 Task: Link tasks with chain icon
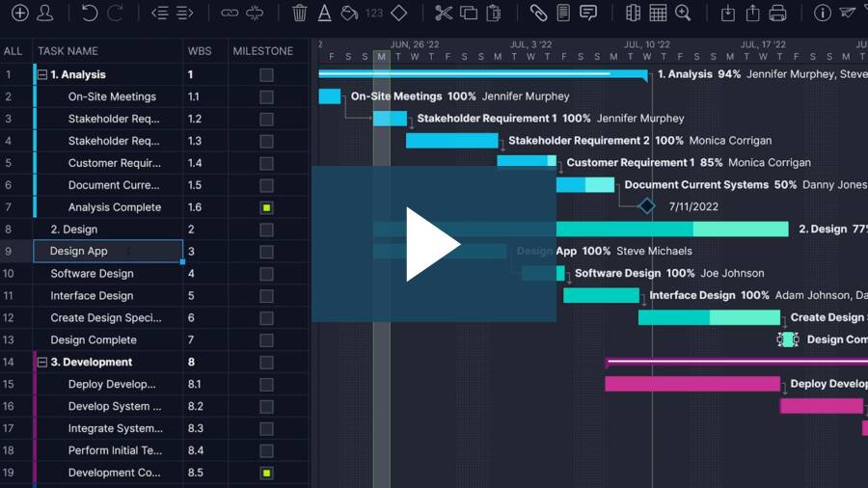tap(230, 13)
